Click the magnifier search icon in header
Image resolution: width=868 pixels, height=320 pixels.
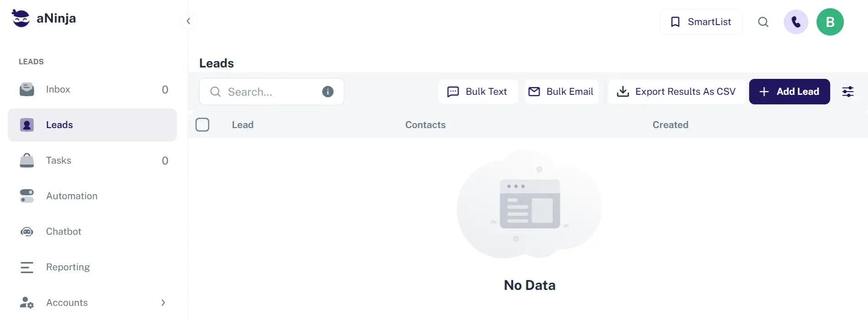[x=763, y=22]
